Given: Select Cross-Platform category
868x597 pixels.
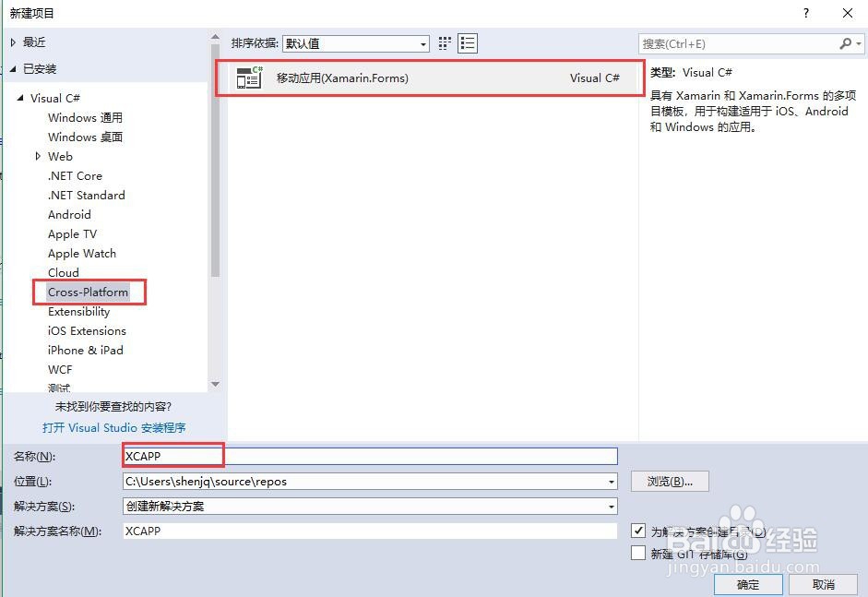Looking at the screenshot, I should point(88,292).
